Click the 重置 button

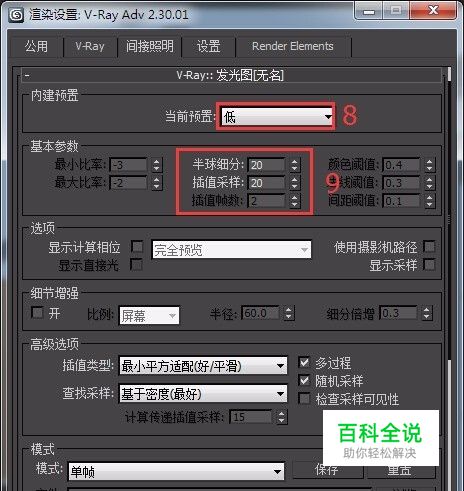[401, 470]
